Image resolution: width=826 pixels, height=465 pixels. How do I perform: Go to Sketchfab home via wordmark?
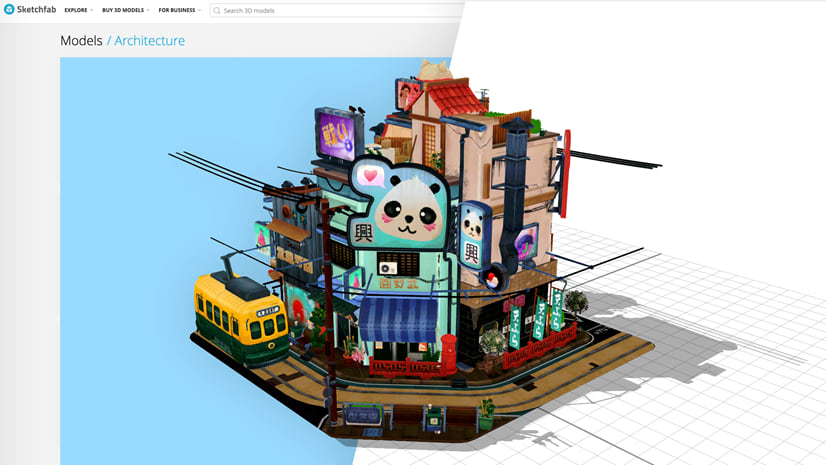pos(36,9)
